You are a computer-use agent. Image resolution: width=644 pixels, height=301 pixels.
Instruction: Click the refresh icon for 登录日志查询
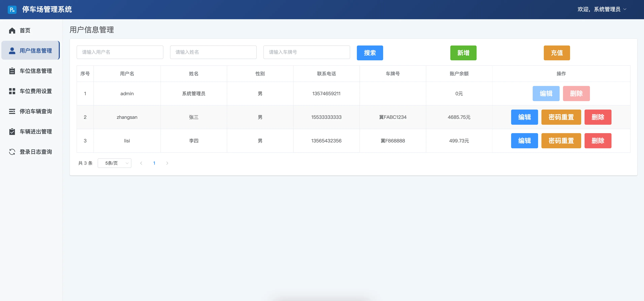(12, 152)
